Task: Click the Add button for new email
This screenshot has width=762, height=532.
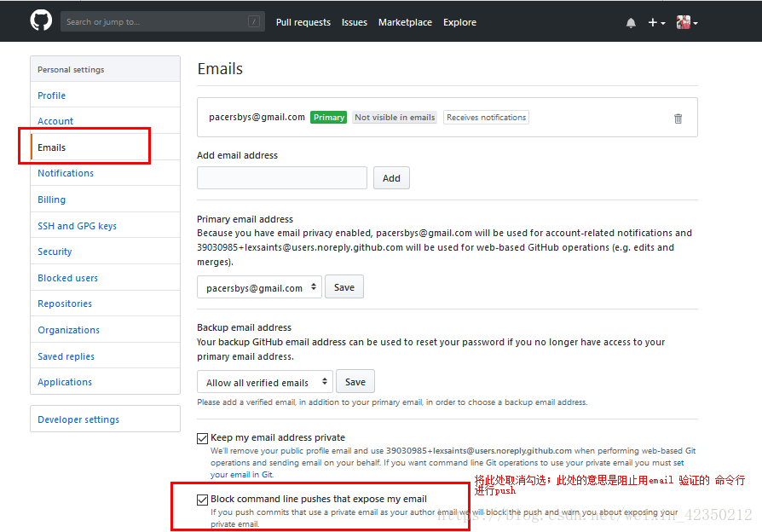Action: pyautogui.click(x=391, y=178)
